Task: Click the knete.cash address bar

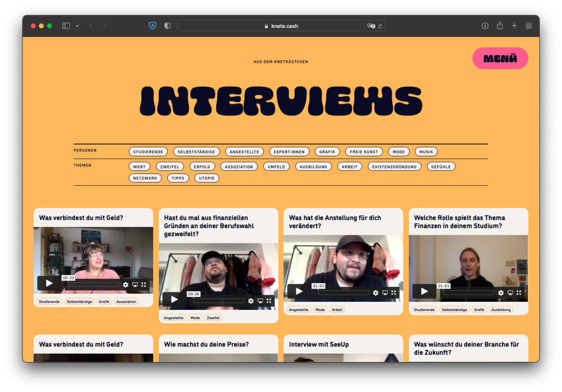Action: [281, 26]
